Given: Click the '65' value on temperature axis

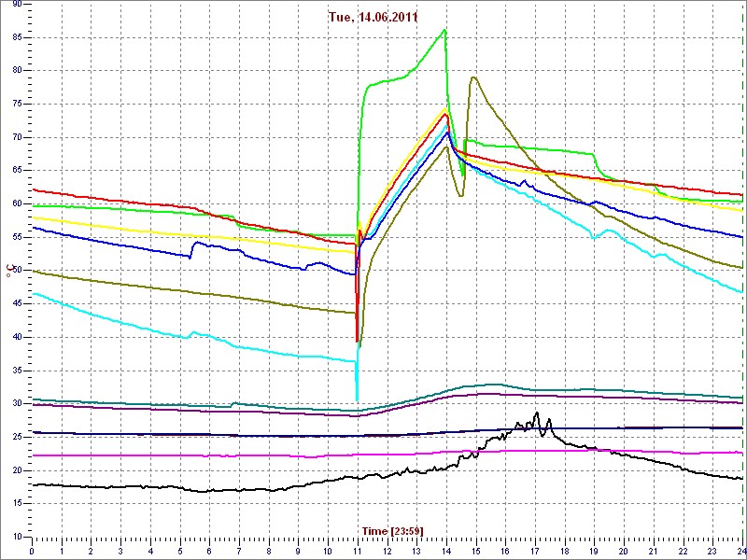Looking at the screenshot, I should pos(17,171).
